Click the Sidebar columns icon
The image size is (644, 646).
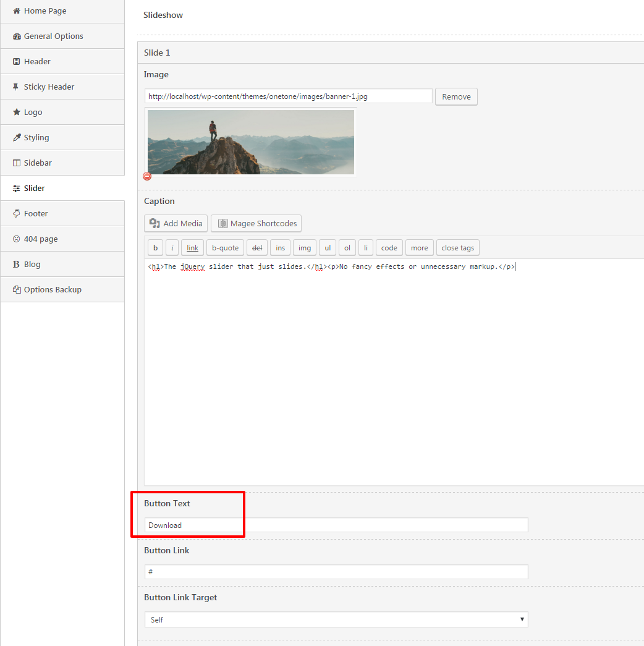click(x=17, y=163)
